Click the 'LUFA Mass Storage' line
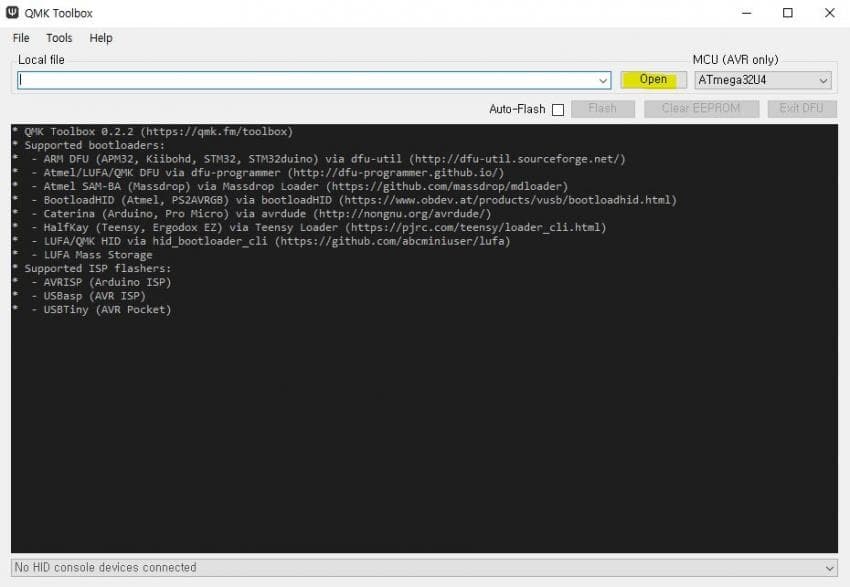The height and width of the screenshot is (587, 850). click(98, 255)
